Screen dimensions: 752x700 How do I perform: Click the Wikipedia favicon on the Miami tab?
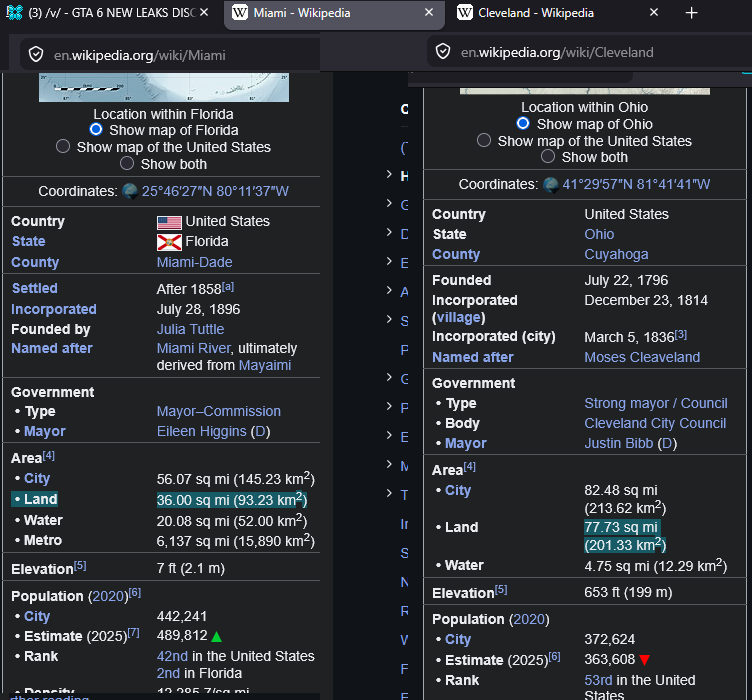point(239,12)
